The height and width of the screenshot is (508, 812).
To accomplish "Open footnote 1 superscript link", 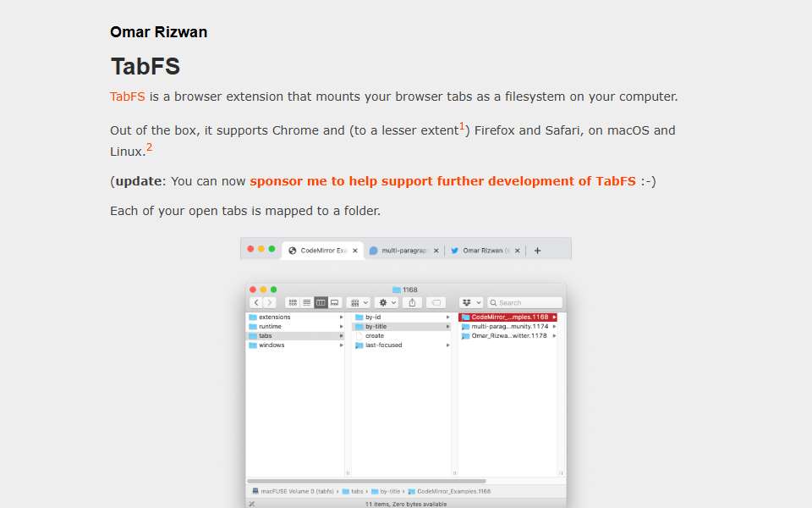I will point(462,126).
